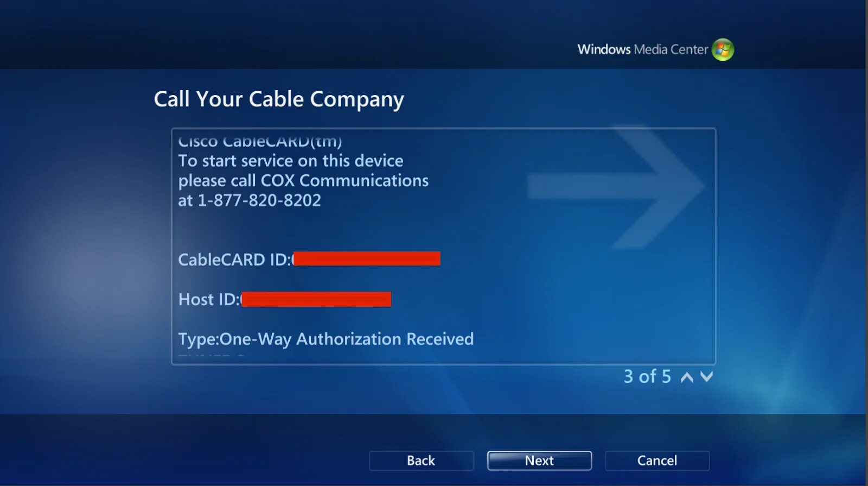Go back with the Back button
The width and height of the screenshot is (868, 486).
pyautogui.click(x=422, y=460)
